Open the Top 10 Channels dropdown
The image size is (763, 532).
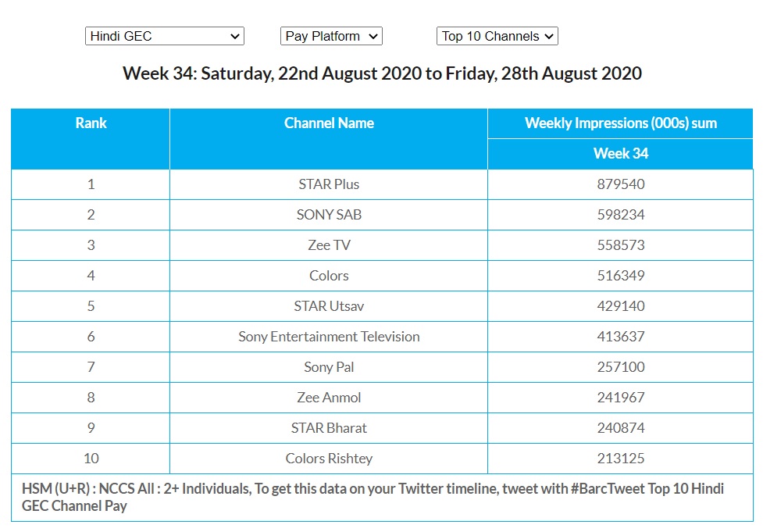497,36
